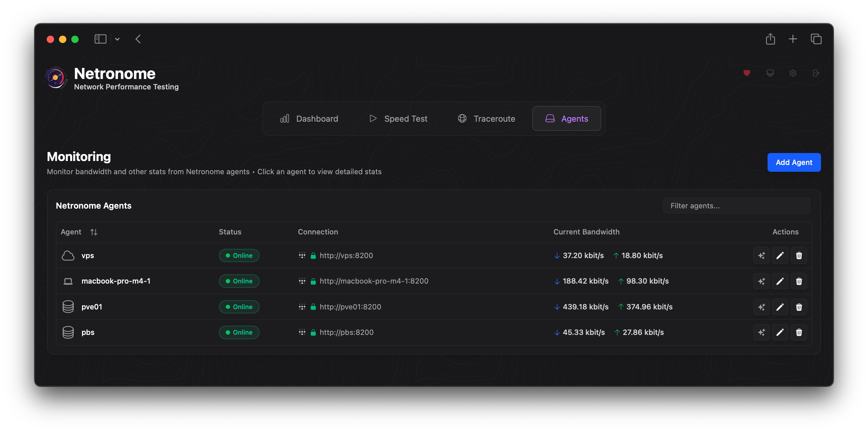Click the red heart icon in header
This screenshot has width=868, height=432.
click(747, 73)
